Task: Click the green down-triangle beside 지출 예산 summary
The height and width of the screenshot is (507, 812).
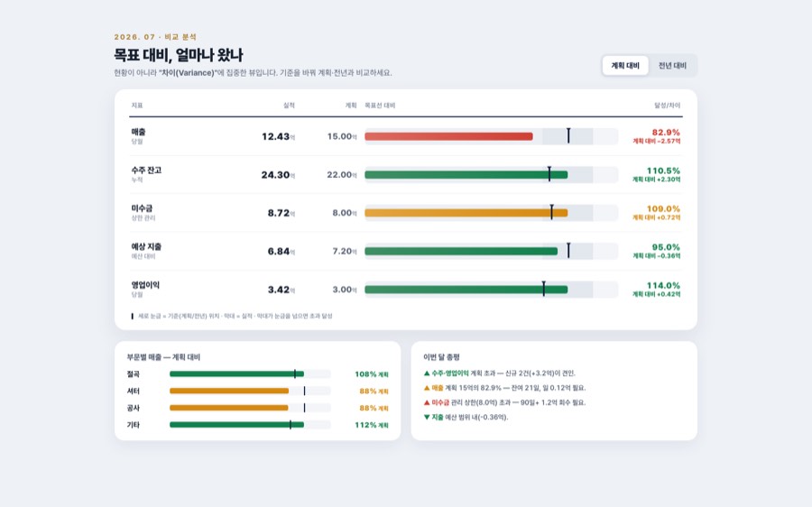Action: click(x=427, y=417)
